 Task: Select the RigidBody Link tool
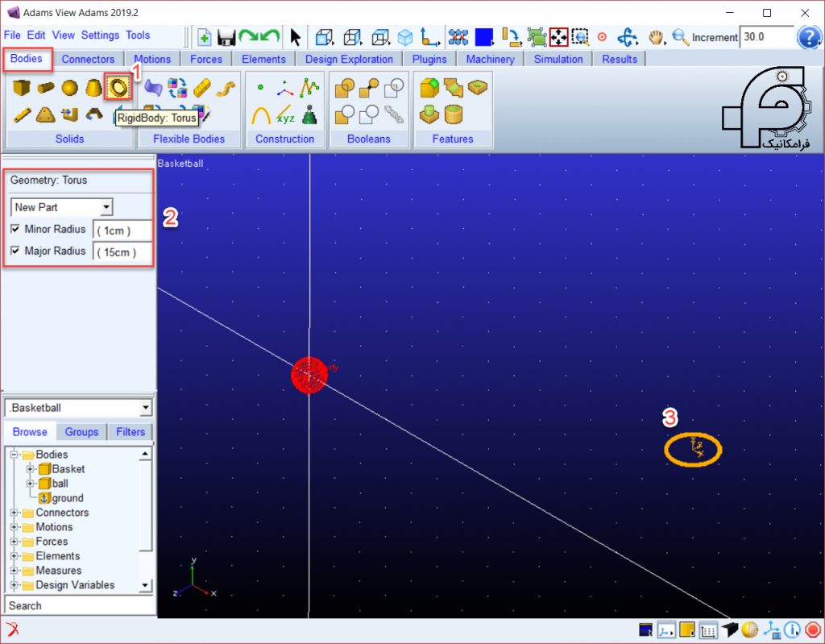tap(22, 114)
